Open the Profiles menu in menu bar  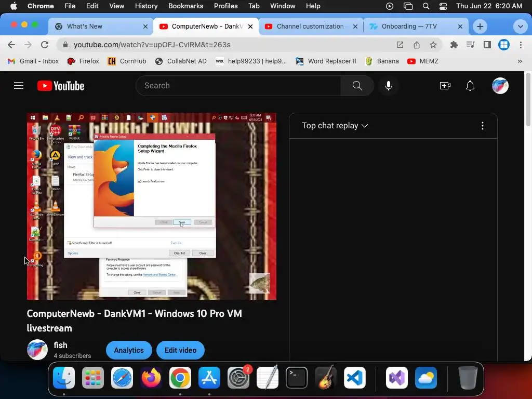225,6
